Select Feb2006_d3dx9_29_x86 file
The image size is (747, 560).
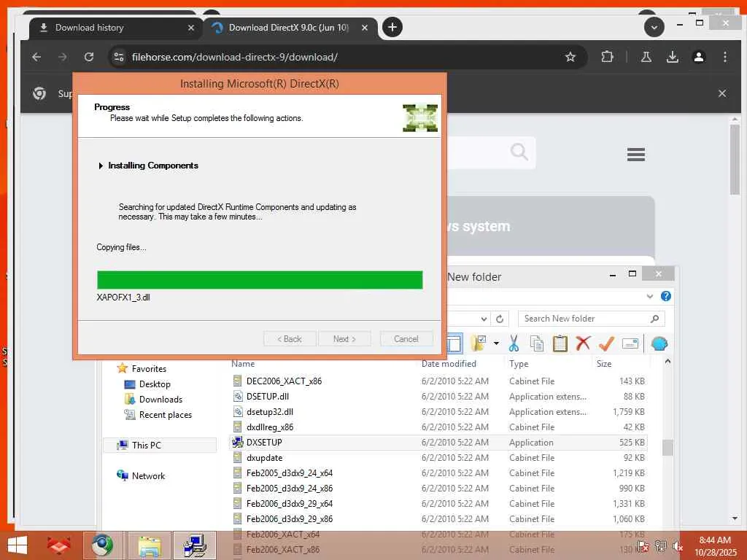point(289,519)
